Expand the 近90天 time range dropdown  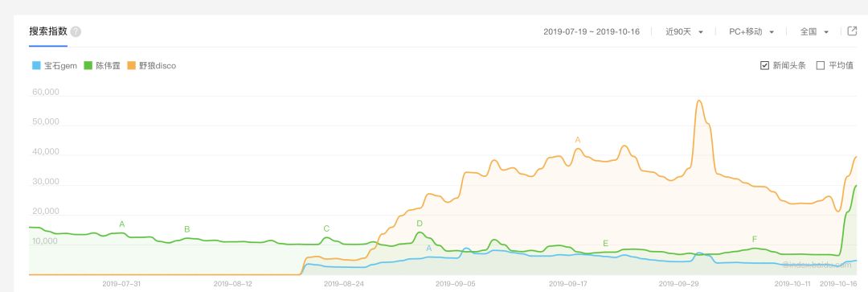(684, 31)
